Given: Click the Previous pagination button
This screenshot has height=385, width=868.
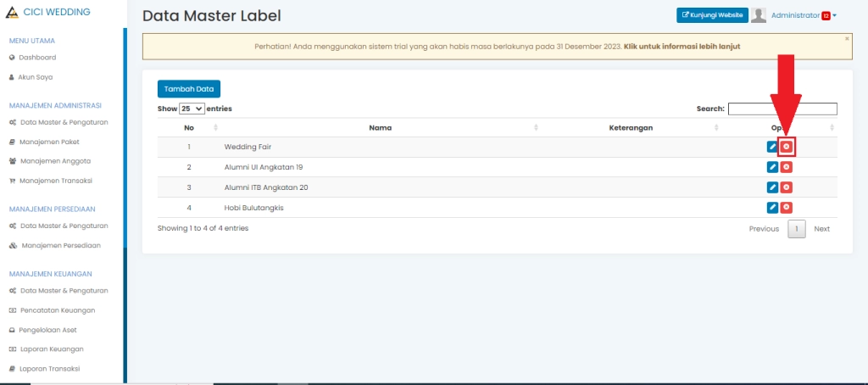Looking at the screenshot, I should [764, 229].
